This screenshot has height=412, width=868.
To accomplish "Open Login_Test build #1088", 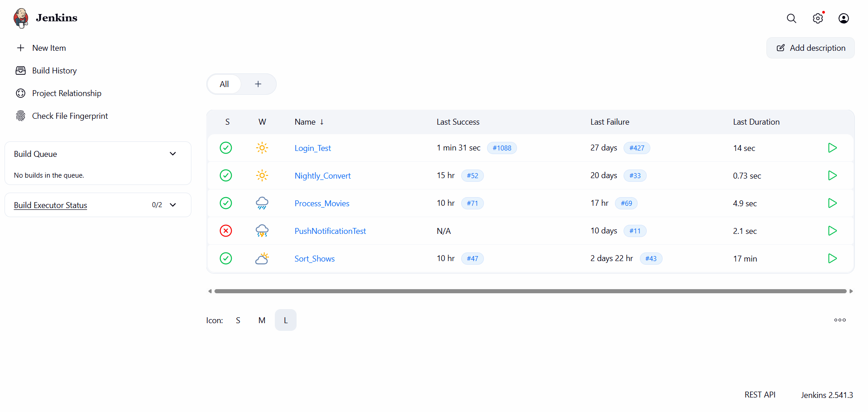I will [x=502, y=148].
